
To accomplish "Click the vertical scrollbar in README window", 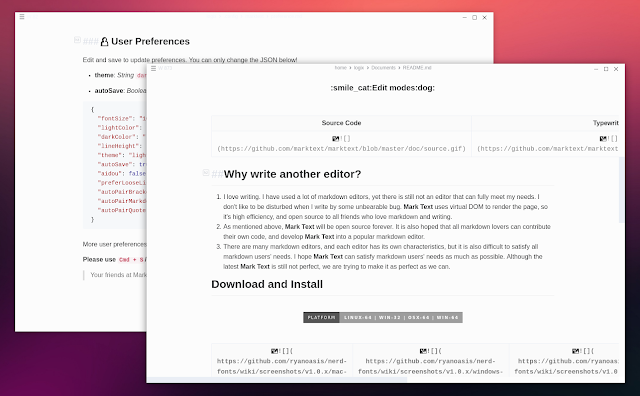I will 621,190.
